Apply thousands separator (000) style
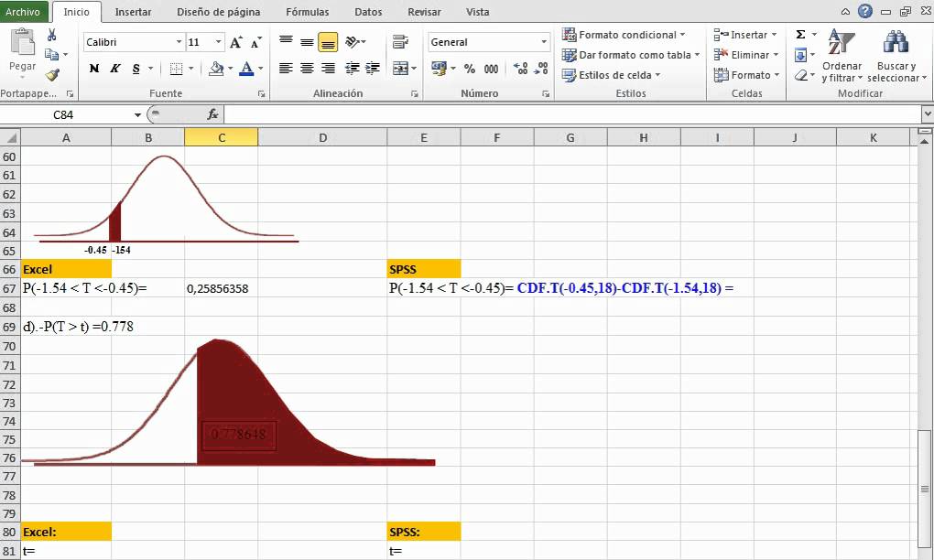Viewport: 934px width, 560px height. 491,69
